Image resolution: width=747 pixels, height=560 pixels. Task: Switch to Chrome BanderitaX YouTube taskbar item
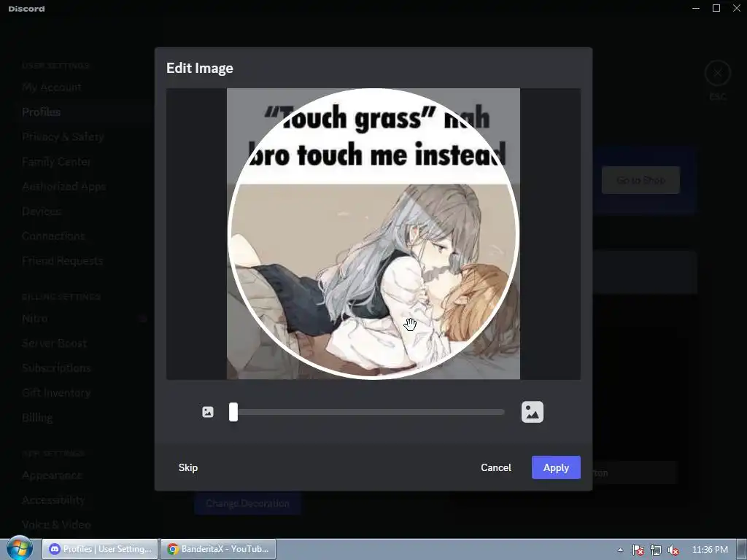218,549
